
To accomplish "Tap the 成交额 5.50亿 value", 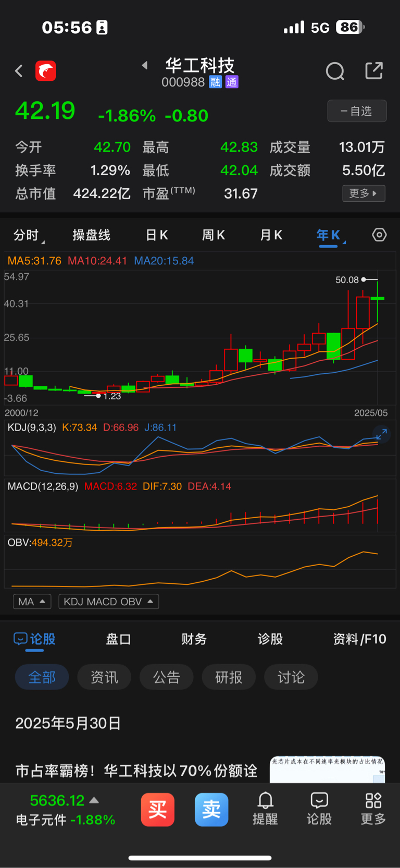I will [364, 170].
